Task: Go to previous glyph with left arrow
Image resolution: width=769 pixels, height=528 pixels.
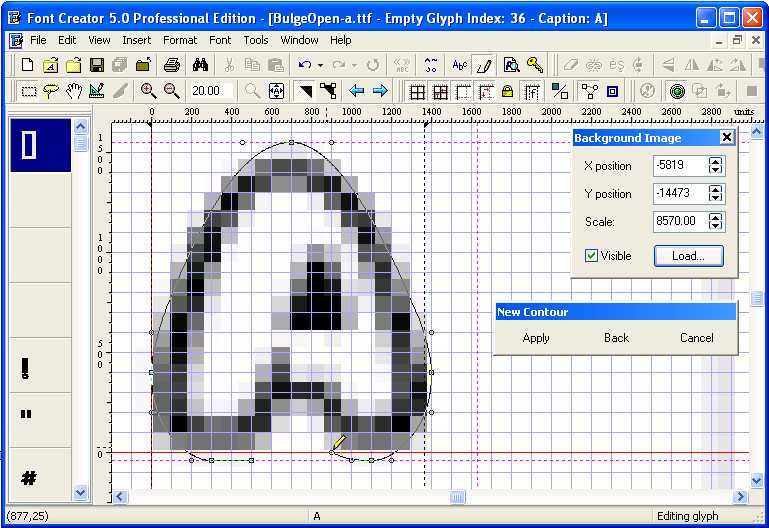Action: 357,91
